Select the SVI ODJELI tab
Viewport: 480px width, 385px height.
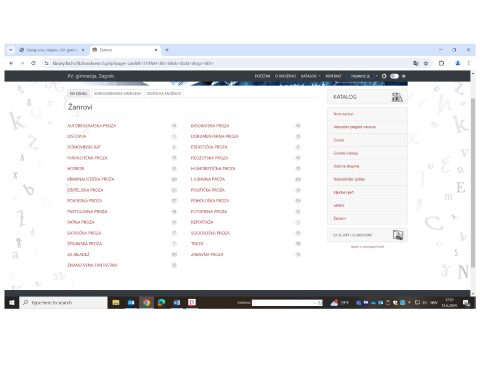click(x=78, y=94)
